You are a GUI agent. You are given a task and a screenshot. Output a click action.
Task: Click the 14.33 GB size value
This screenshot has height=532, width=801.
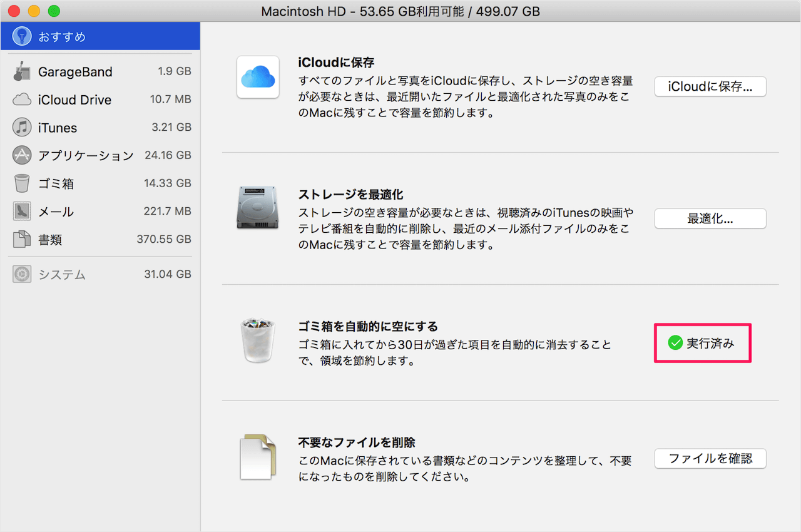click(168, 183)
